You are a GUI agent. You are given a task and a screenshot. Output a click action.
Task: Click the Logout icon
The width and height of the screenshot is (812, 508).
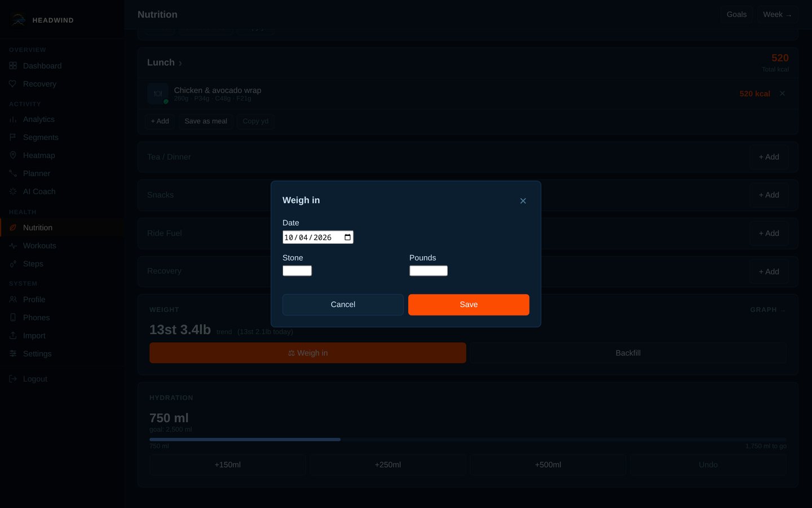pyautogui.click(x=13, y=379)
